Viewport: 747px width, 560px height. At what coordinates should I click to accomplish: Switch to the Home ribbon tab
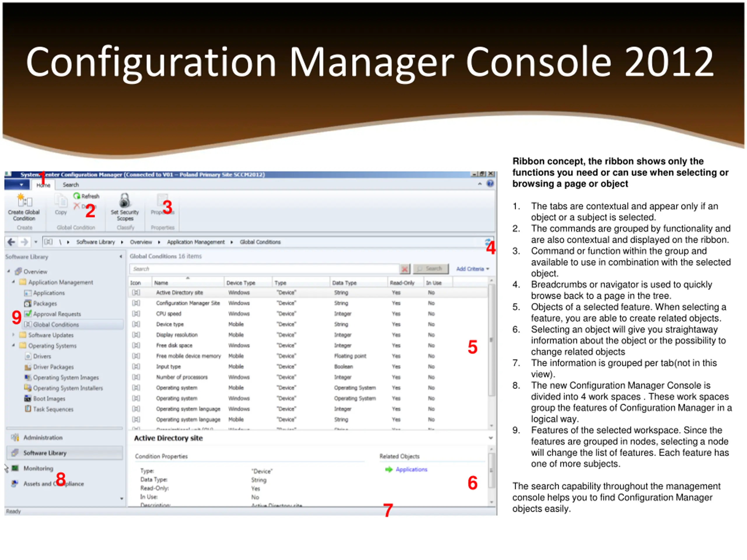(x=43, y=185)
